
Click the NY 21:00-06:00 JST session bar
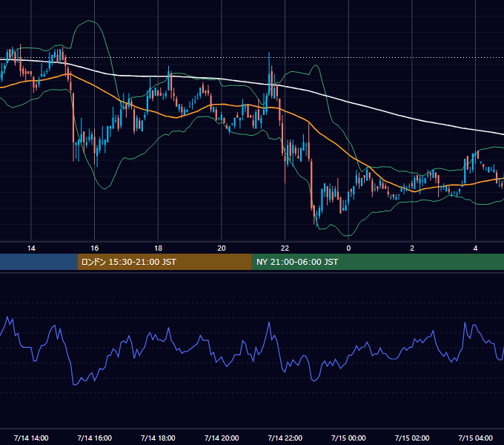tap(378, 262)
